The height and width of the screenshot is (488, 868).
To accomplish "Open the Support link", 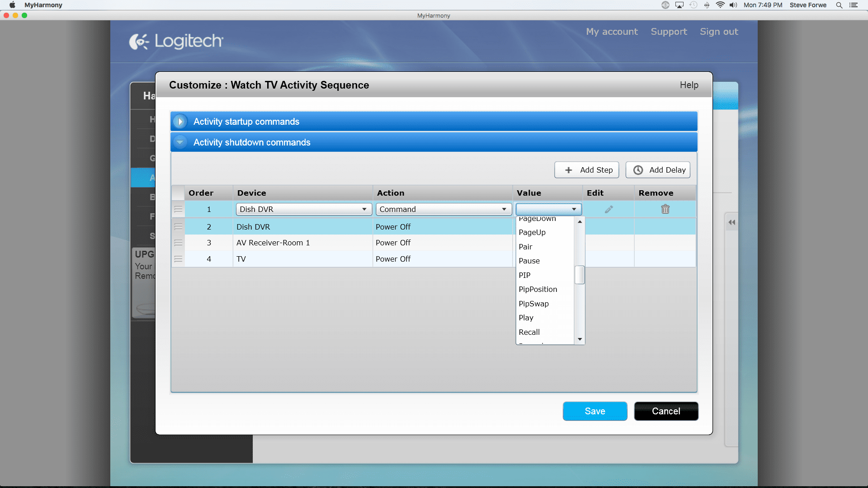I will (x=669, y=32).
